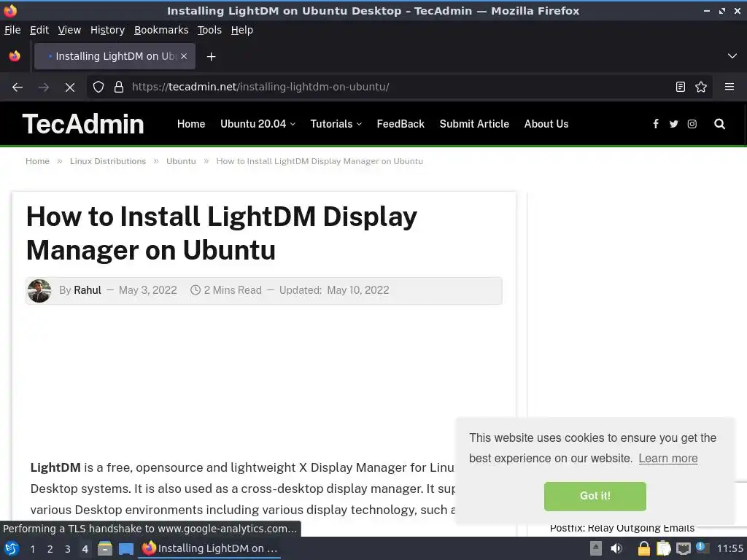
Task: Open the History menu
Action: tap(107, 30)
